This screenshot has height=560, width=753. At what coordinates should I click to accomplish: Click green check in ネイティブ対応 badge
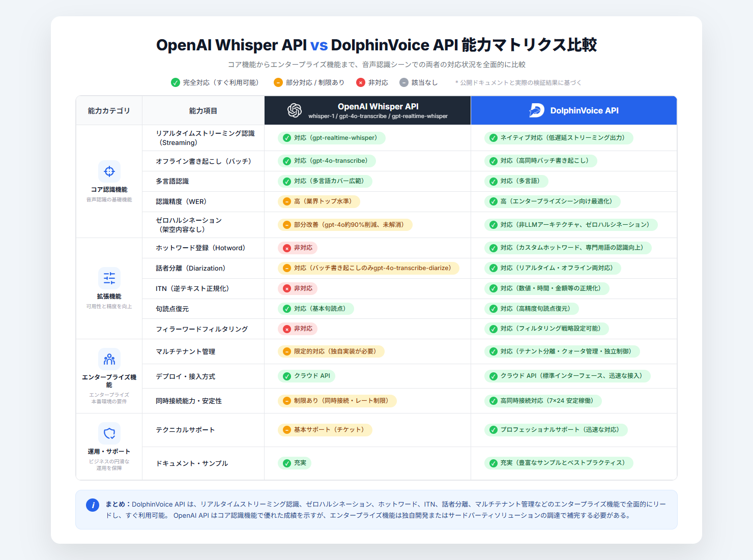(494, 138)
